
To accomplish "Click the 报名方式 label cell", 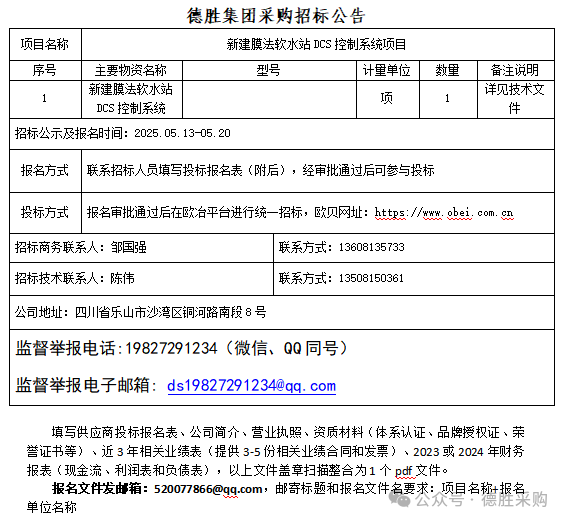I will tap(45, 171).
